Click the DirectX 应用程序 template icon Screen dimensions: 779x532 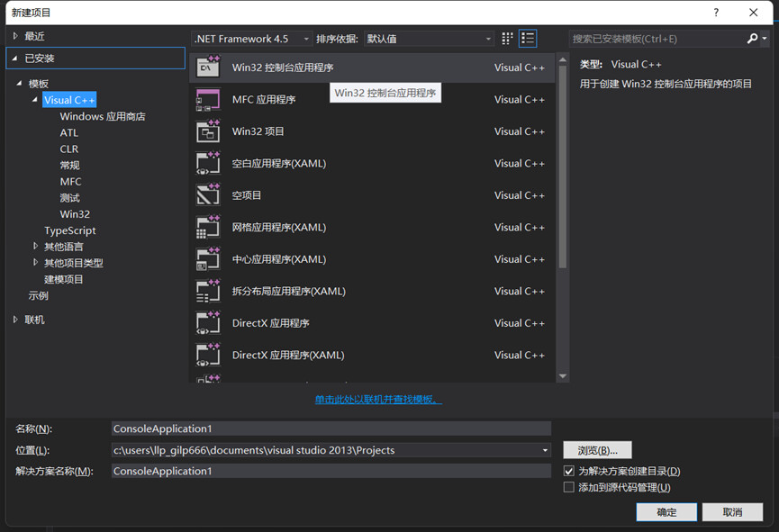tap(208, 323)
